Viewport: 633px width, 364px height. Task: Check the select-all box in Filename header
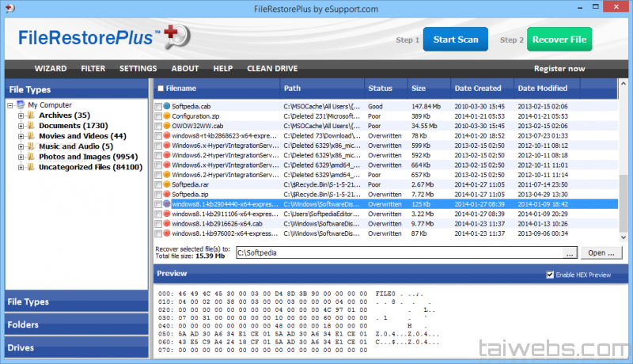(x=161, y=89)
